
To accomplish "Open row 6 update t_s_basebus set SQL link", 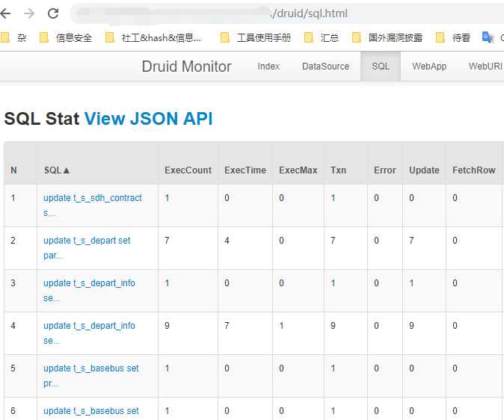I will click(91, 411).
